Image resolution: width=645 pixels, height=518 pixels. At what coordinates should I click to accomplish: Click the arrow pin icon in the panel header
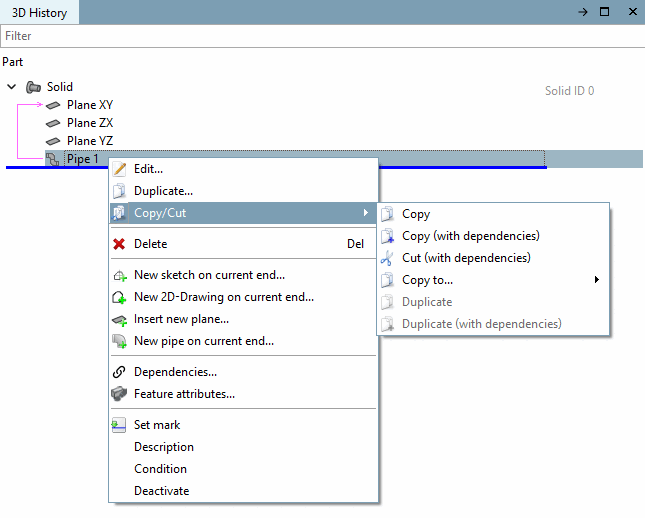pyautogui.click(x=582, y=12)
